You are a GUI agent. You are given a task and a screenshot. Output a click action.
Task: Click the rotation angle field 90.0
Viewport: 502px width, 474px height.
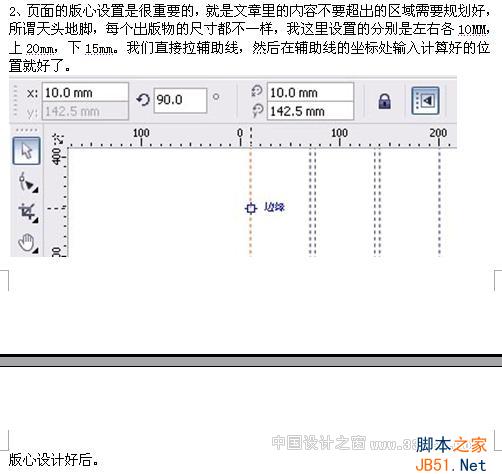coord(180,100)
